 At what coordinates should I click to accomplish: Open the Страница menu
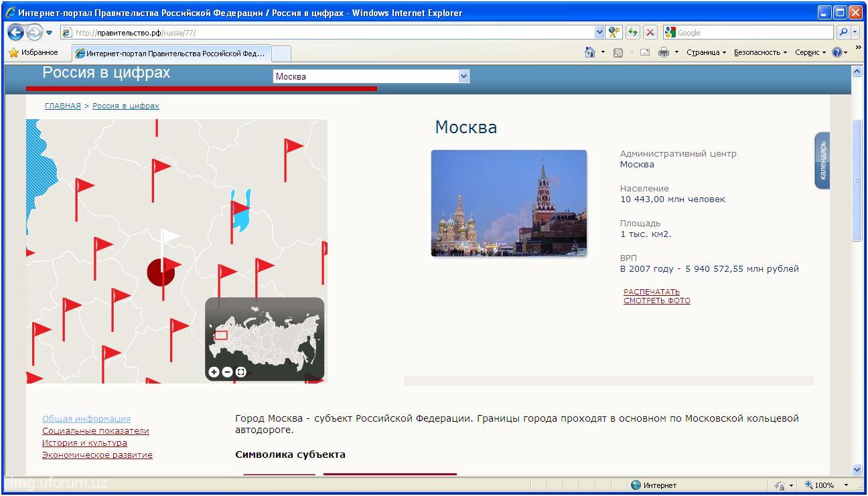(706, 52)
